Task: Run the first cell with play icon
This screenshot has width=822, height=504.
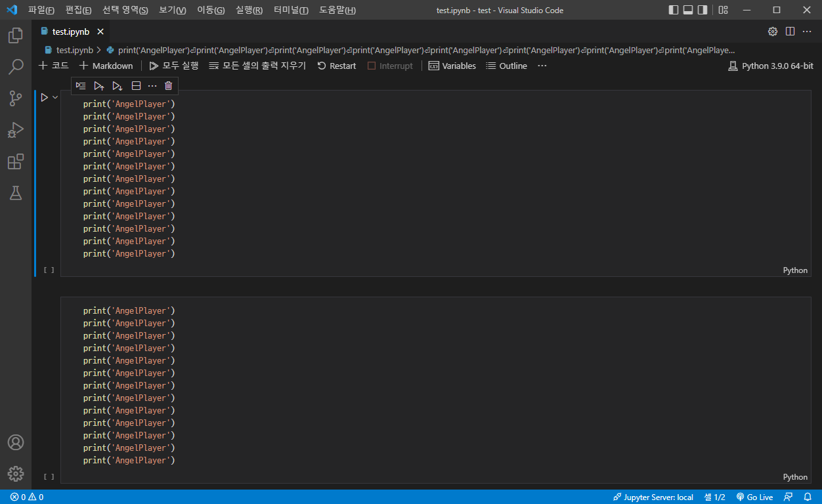Action: tap(44, 97)
